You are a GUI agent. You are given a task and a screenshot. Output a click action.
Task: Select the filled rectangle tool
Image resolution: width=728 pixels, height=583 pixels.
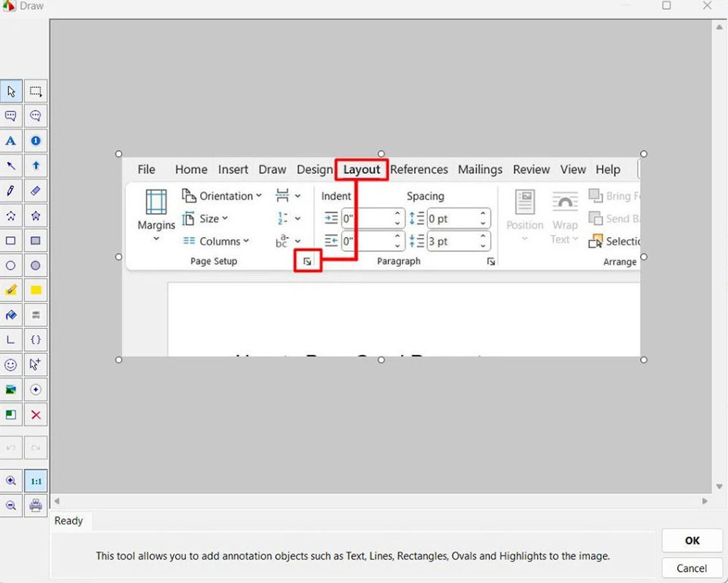pyautogui.click(x=36, y=240)
